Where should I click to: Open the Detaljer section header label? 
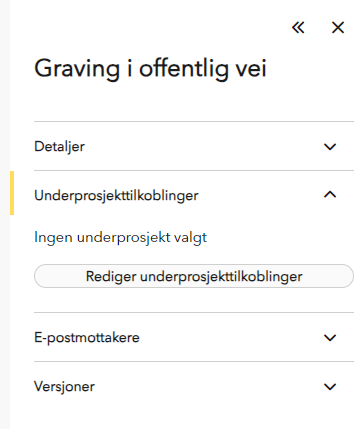[59, 147]
